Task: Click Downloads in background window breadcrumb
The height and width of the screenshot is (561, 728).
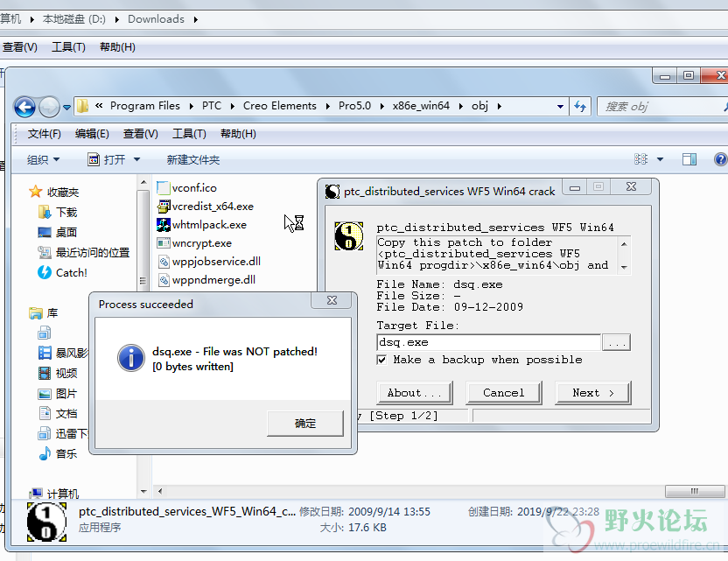Action: coord(156,19)
